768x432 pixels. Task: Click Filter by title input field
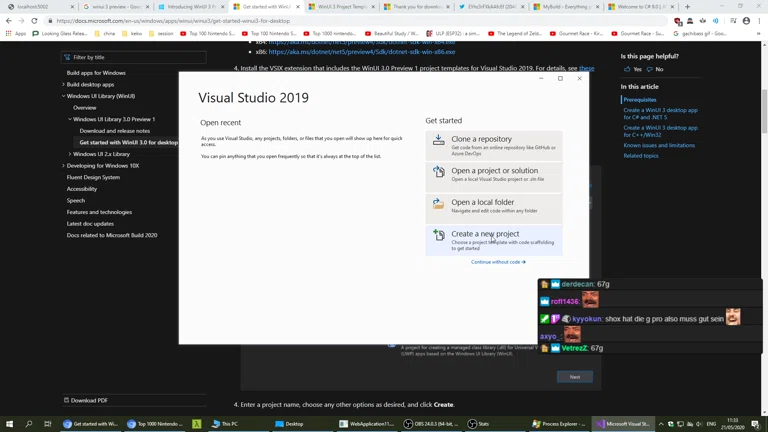point(133,57)
